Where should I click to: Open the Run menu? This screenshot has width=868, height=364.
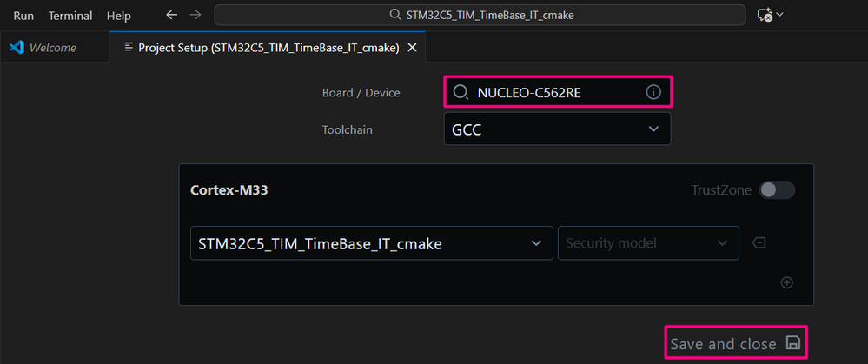[x=23, y=16]
